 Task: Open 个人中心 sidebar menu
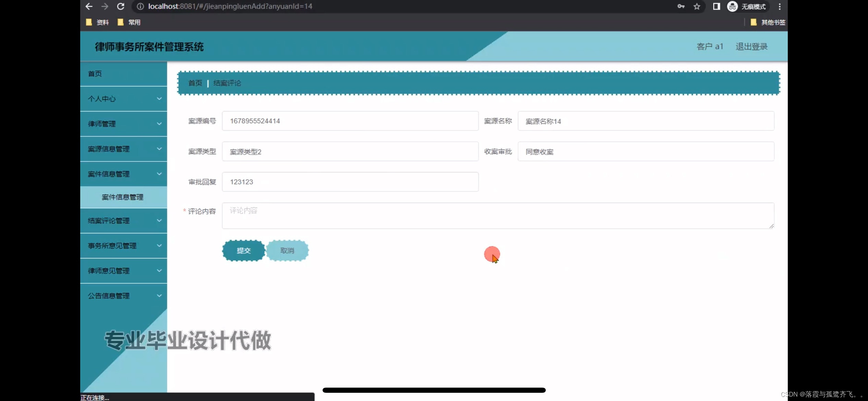point(123,99)
